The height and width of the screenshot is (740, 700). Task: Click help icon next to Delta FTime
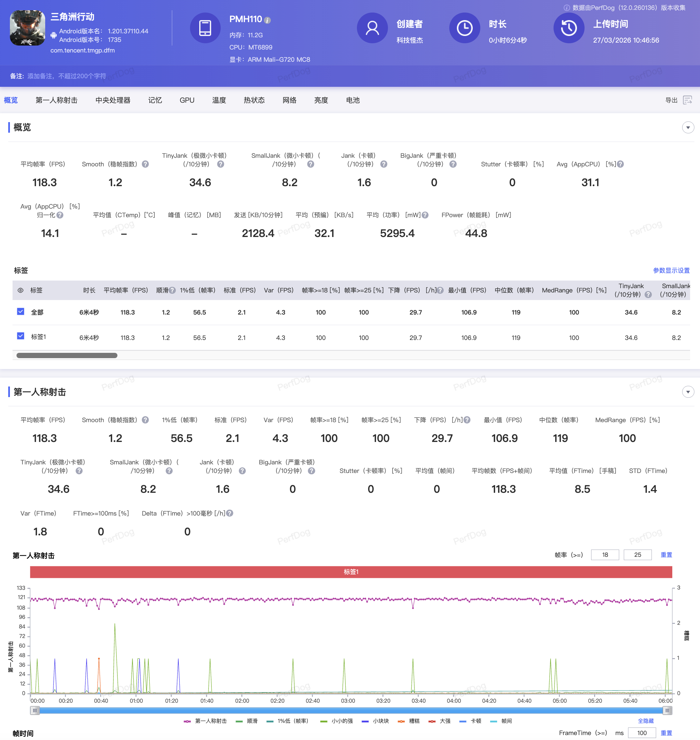[230, 513]
